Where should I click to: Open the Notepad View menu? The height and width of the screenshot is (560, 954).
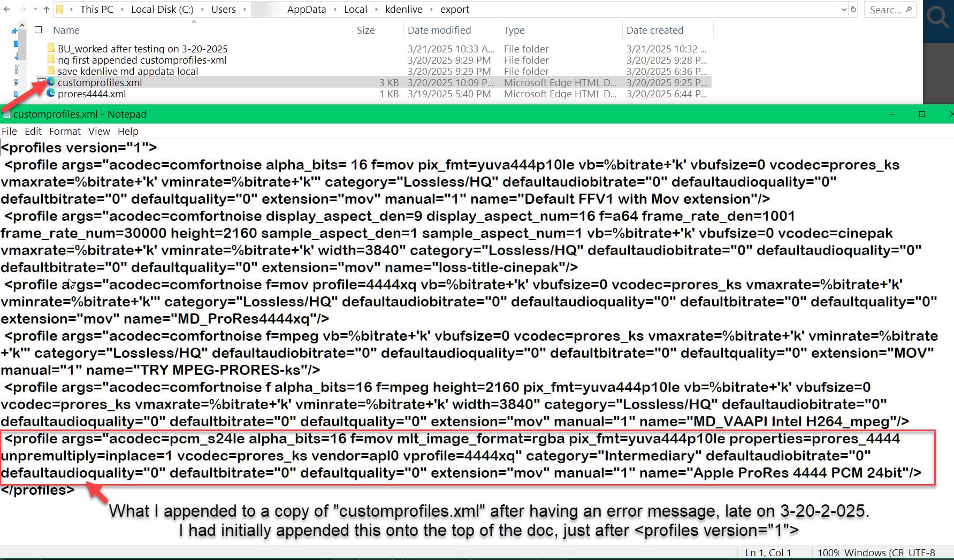point(99,131)
